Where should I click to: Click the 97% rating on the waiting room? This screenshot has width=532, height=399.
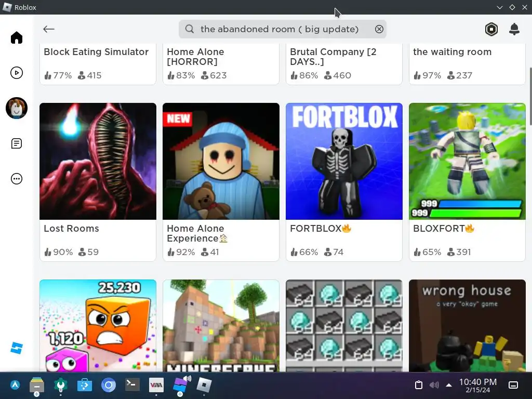(x=427, y=75)
